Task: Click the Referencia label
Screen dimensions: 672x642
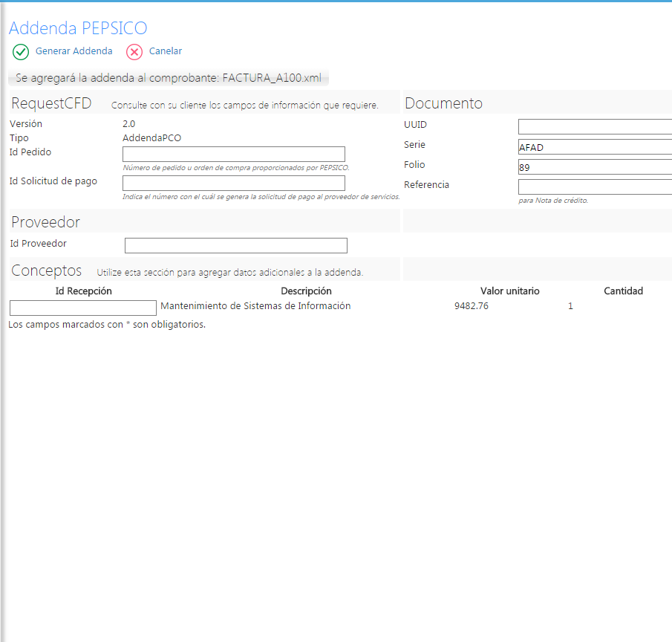Action: 426,185
